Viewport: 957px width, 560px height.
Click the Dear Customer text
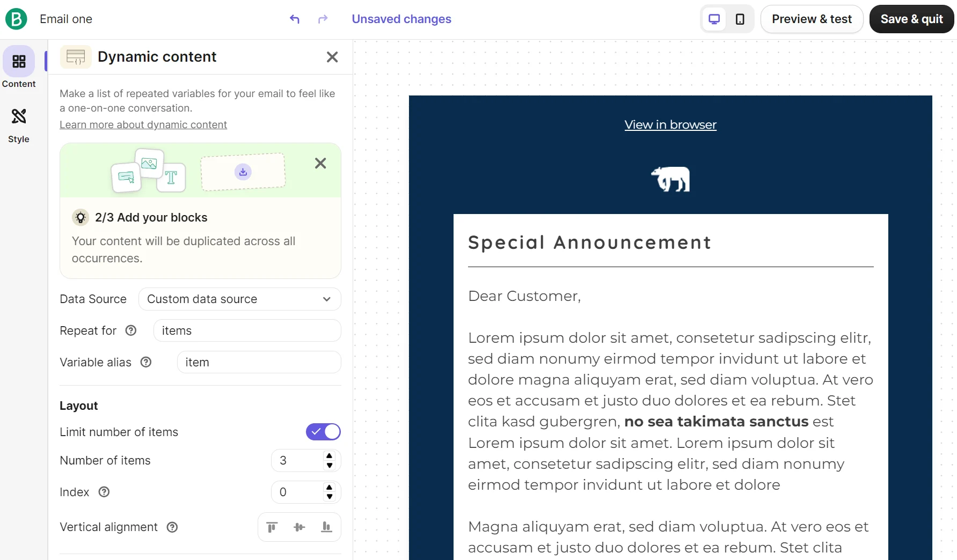pos(524,296)
